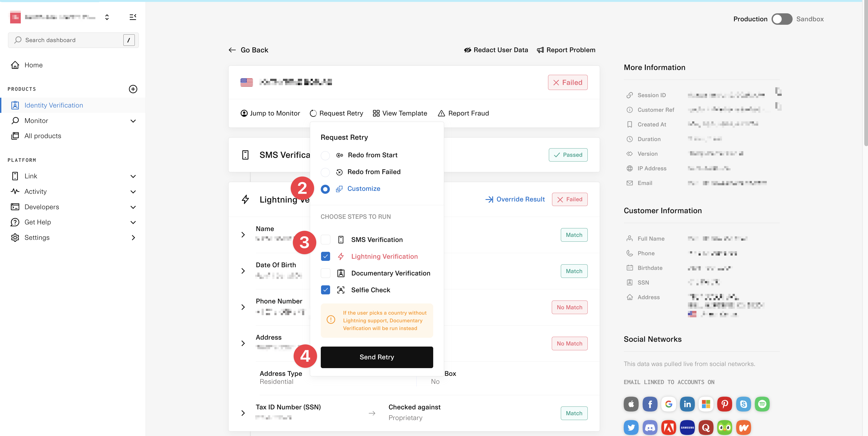This screenshot has height=436, width=868.
Task: Expand the Developers sidebar menu
Action: [133, 207]
